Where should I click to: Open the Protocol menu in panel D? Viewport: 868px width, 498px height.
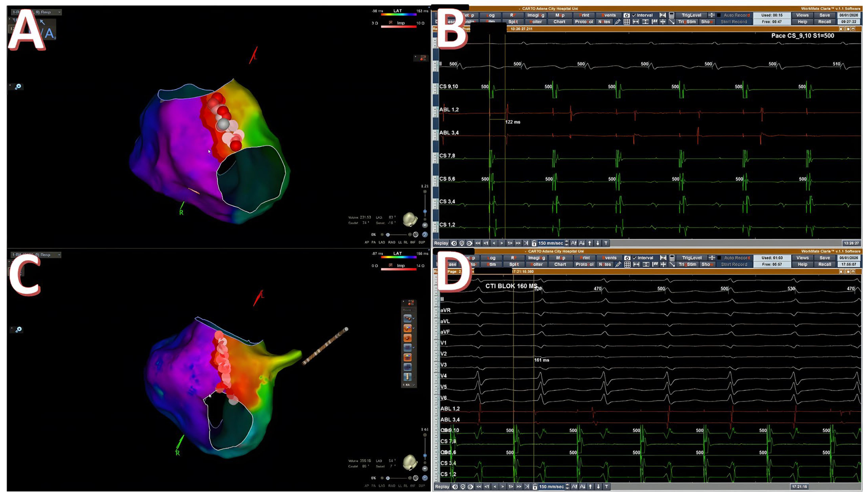[x=584, y=264]
